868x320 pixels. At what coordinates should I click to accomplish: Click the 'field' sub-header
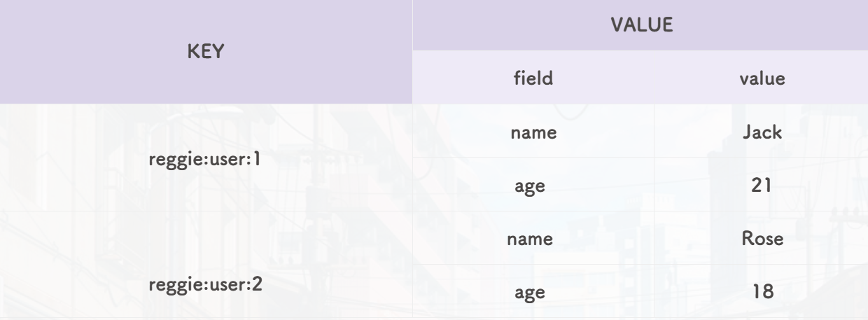pos(535,78)
